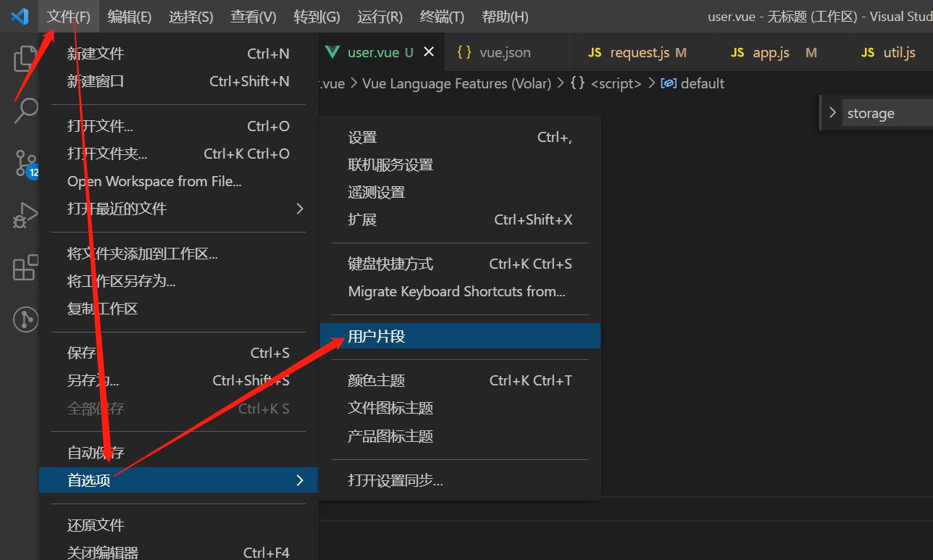The width and height of the screenshot is (933, 560).
Task: Open the Run and Debug view
Action: [x=25, y=216]
